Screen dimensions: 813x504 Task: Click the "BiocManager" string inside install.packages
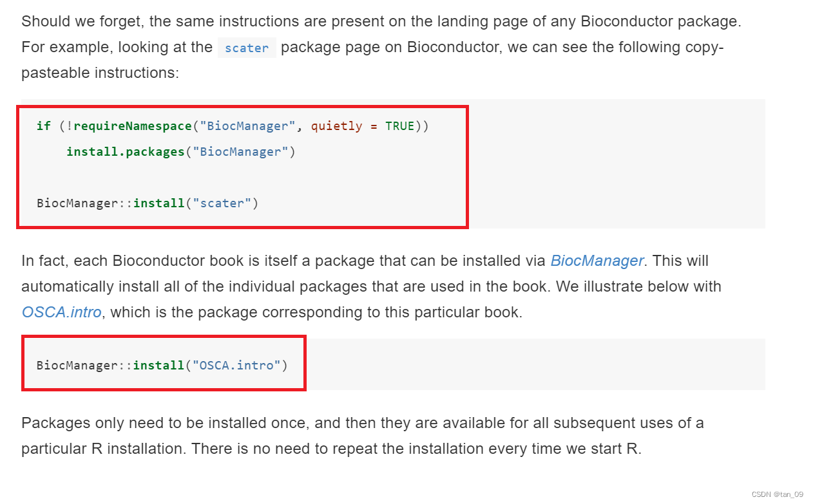pos(240,152)
